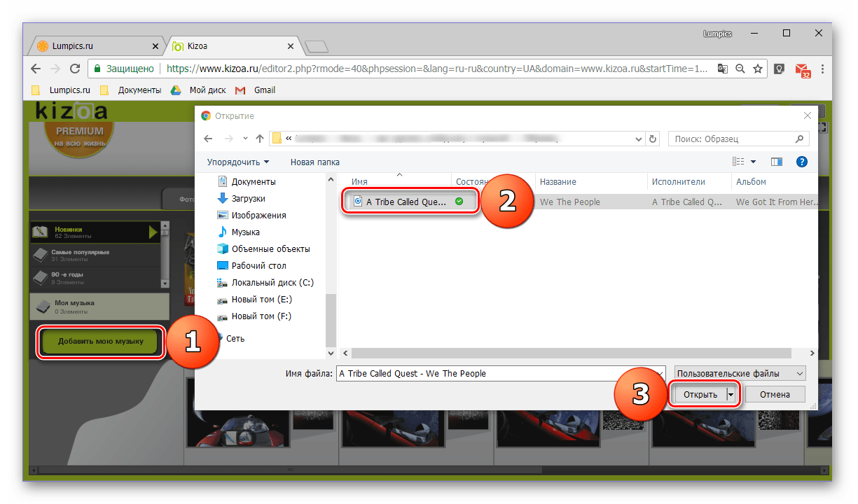Switch to Kizoa browser tab
Viewport: 858px width, 504px height.
point(235,46)
